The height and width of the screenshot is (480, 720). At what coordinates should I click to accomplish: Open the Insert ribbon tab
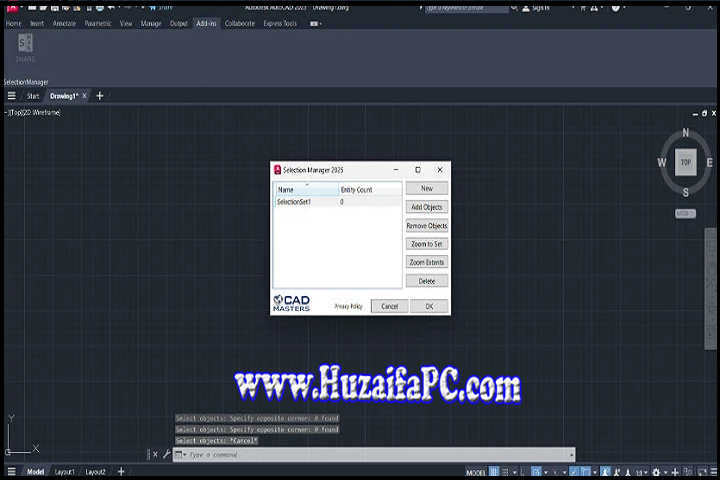(37, 23)
